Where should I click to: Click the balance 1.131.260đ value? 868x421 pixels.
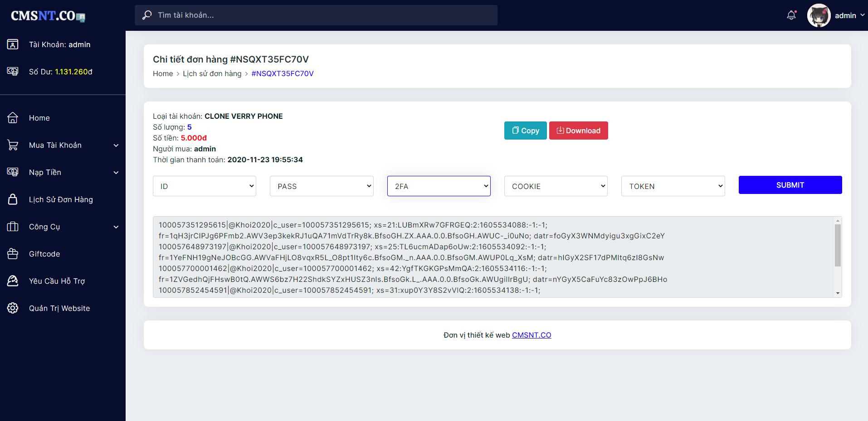(73, 72)
